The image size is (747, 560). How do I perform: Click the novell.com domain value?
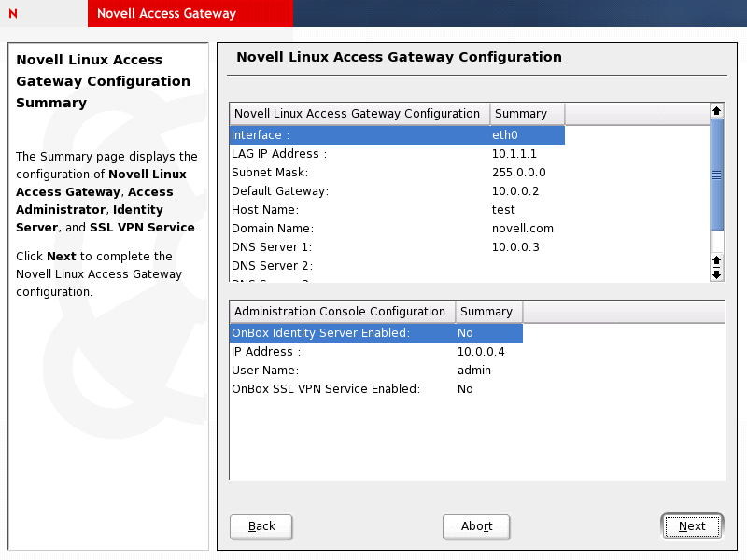[523, 228]
